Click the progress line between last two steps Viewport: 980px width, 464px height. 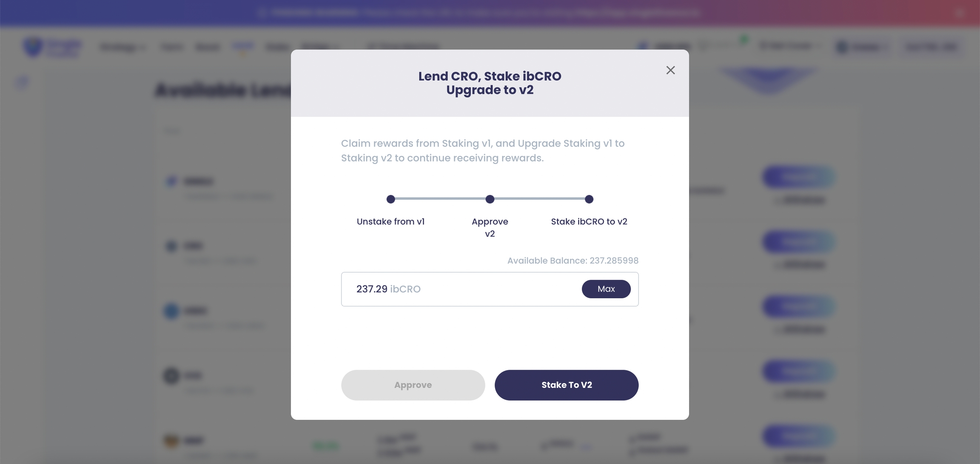(x=539, y=198)
